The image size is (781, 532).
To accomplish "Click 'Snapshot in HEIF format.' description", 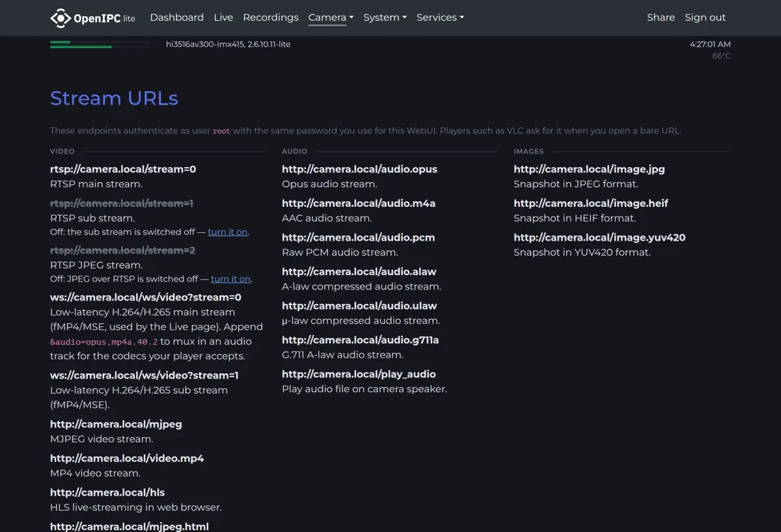I will [575, 219].
